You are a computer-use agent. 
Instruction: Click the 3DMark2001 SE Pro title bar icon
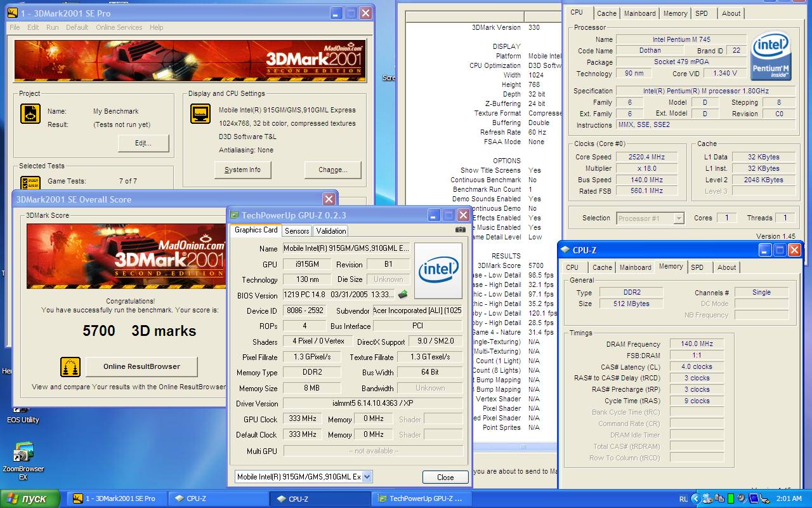click(12, 13)
